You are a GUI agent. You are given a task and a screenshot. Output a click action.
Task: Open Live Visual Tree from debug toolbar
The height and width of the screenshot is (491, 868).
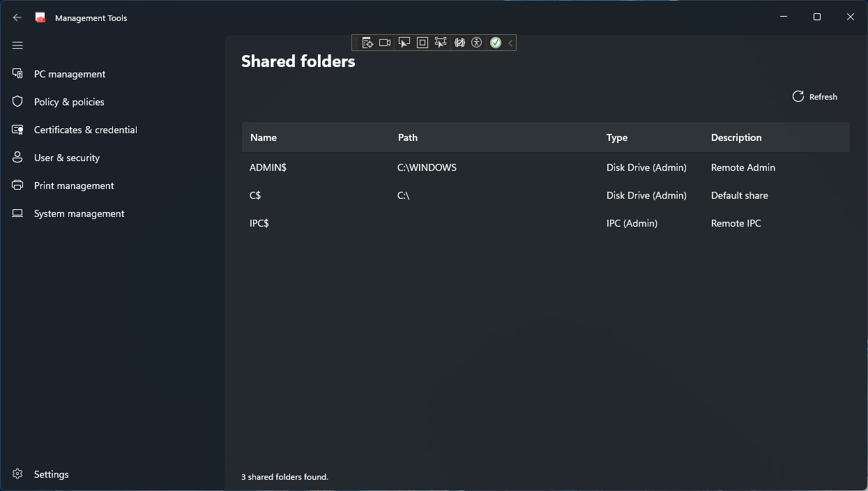367,43
